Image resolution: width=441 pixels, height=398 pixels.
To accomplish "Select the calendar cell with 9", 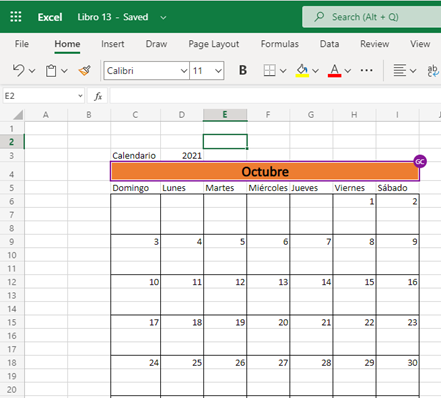I will pyautogui.click(x=398, y=242).
